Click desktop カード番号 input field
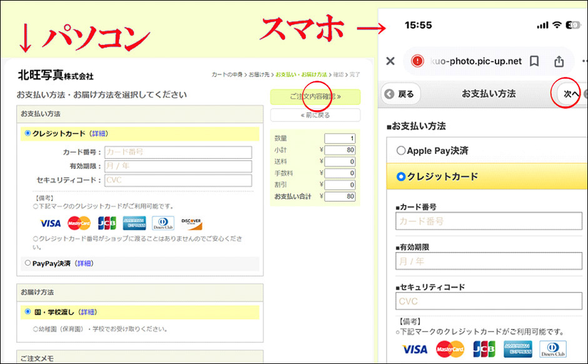This screenshot has width=588, height=364. pyautogui.click(x=178, y=152)
